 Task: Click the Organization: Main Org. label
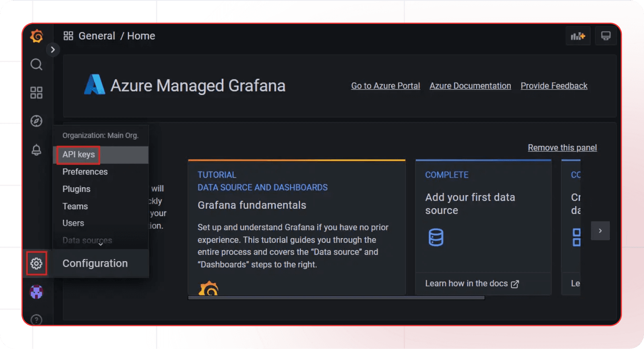[101, 136]
